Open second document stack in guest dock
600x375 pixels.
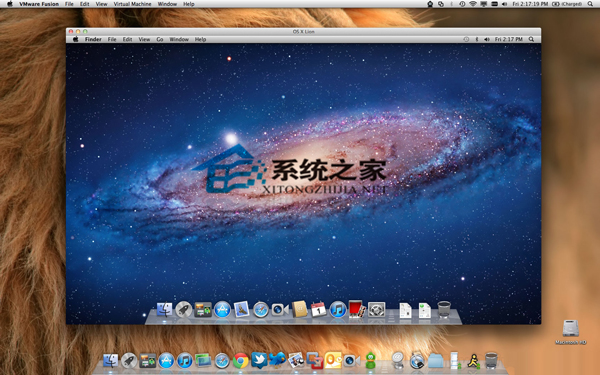pyautogui.click(x=424, y=310)
